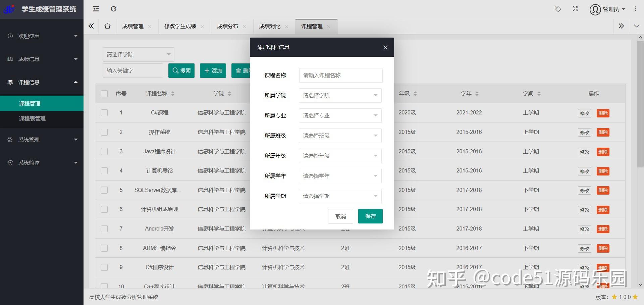Enter fullscreen mode via the expand icon
This screenshot has width=644, height=305.
575,9
